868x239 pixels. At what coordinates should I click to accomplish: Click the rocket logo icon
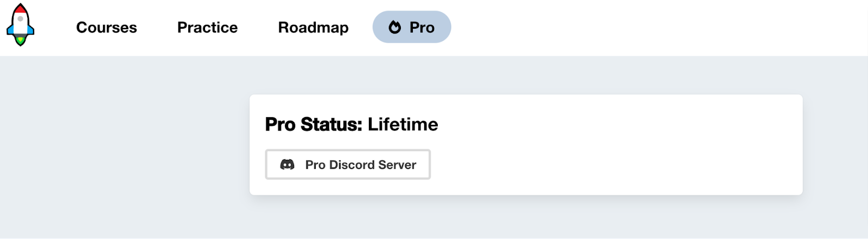point(20,25)
